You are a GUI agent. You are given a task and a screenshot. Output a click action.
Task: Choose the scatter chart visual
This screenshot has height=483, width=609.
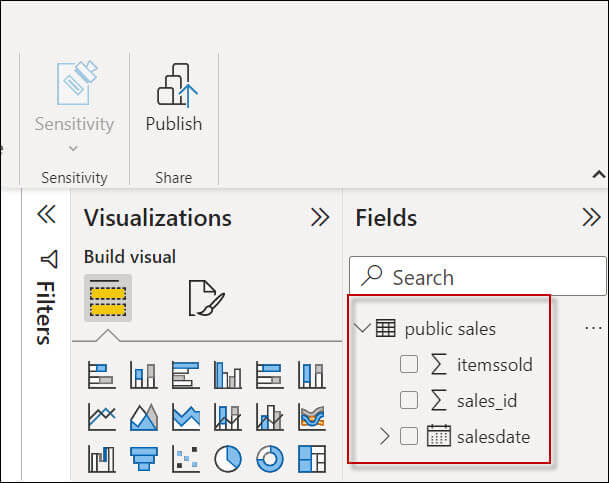[186, 458]
